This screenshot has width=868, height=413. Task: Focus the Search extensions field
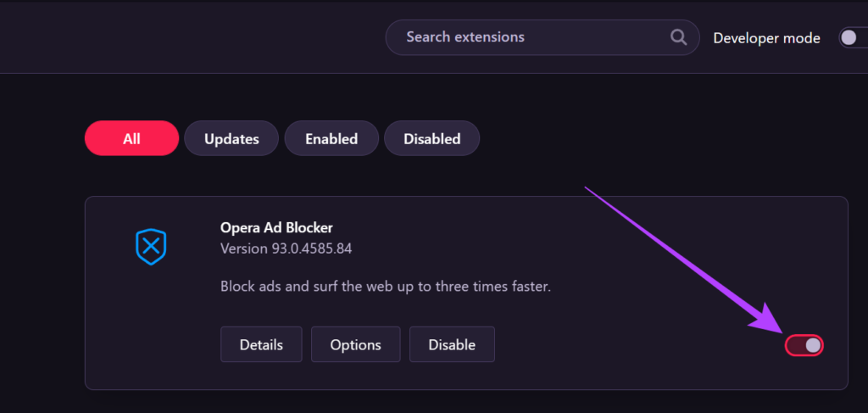coord(526,37)
